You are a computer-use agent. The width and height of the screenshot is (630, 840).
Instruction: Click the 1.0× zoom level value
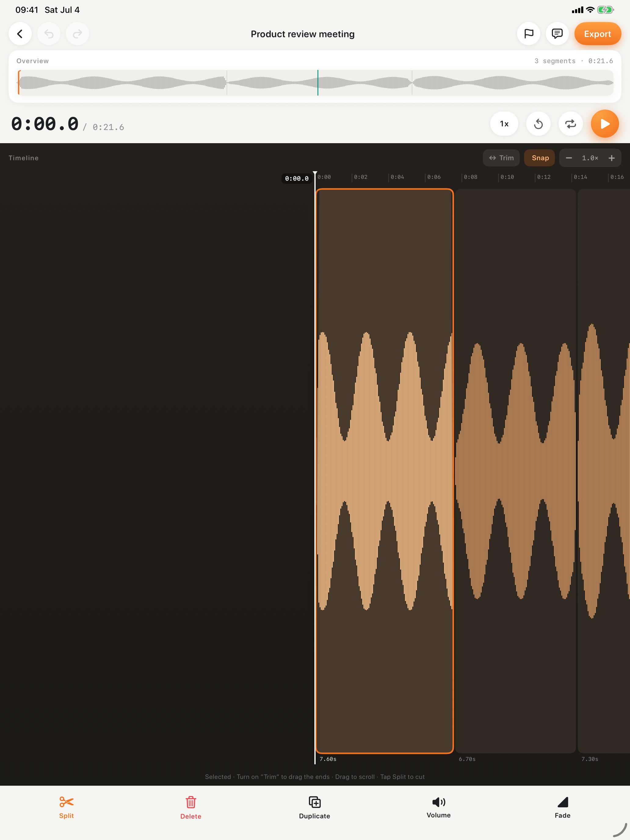coord(590,158)
